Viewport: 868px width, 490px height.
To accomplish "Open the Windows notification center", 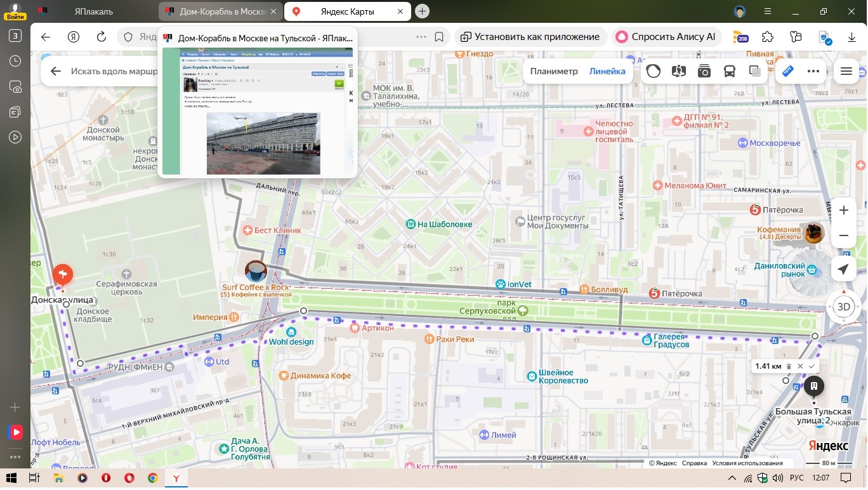I will point(847,477).
